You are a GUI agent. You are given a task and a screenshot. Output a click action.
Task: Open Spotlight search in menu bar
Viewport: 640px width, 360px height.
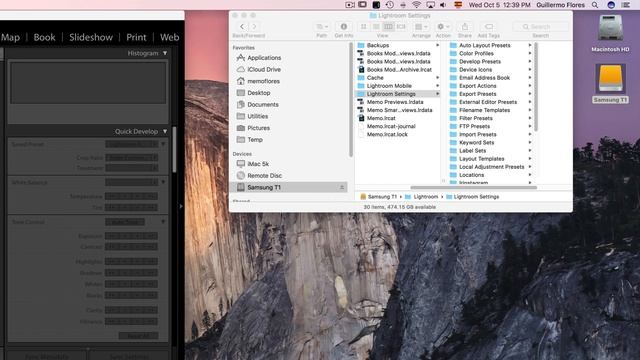595,5
